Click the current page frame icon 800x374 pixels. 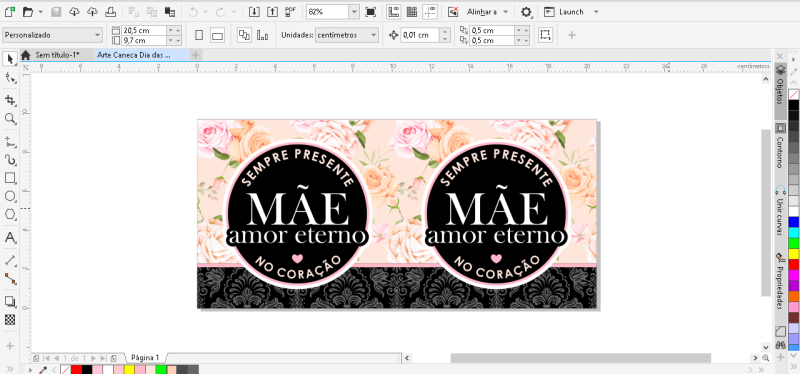(x=545, y=35)
